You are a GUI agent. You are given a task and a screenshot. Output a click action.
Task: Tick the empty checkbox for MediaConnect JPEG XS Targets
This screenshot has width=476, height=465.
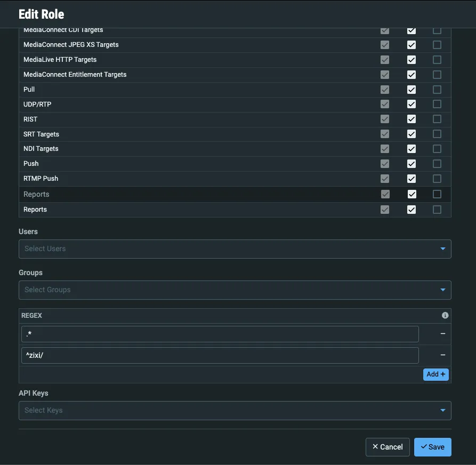click(x=437, y=45)
